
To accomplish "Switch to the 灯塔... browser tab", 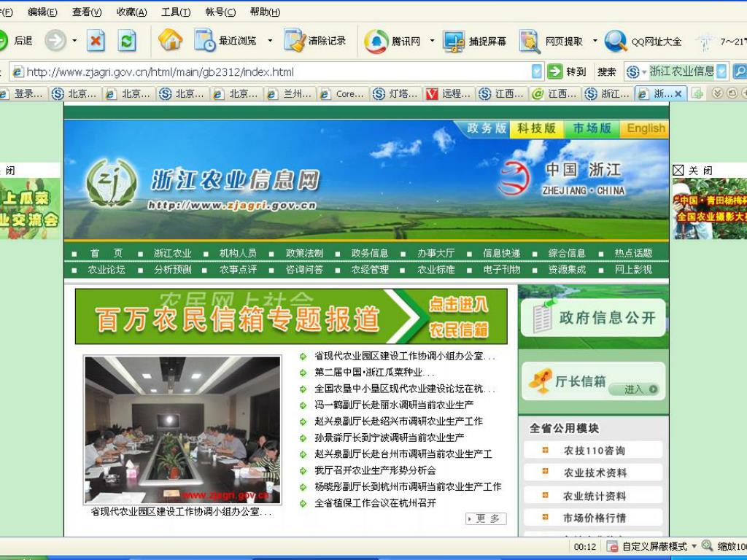I will 398,94.
